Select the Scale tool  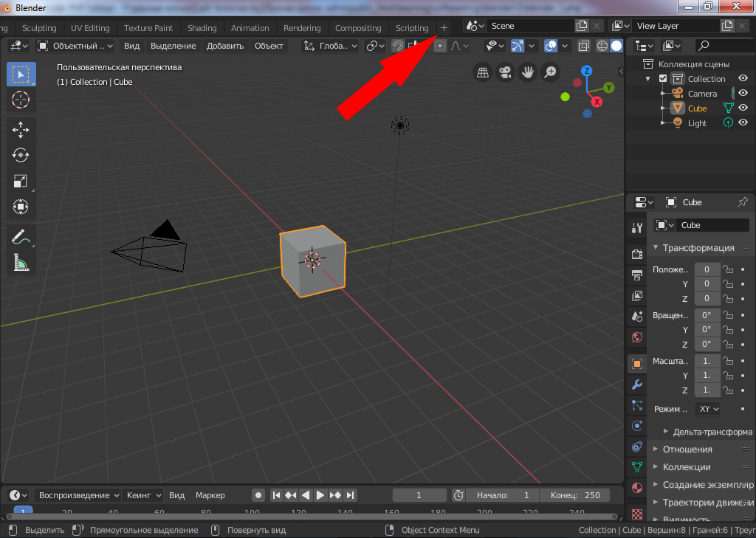pos(21,181)
